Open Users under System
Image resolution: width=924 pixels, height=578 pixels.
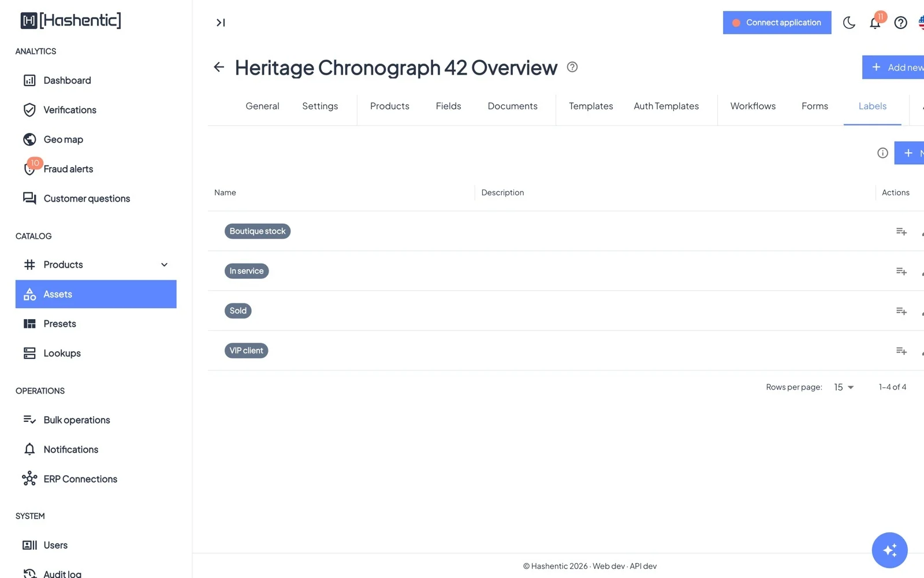coord(96,545)
